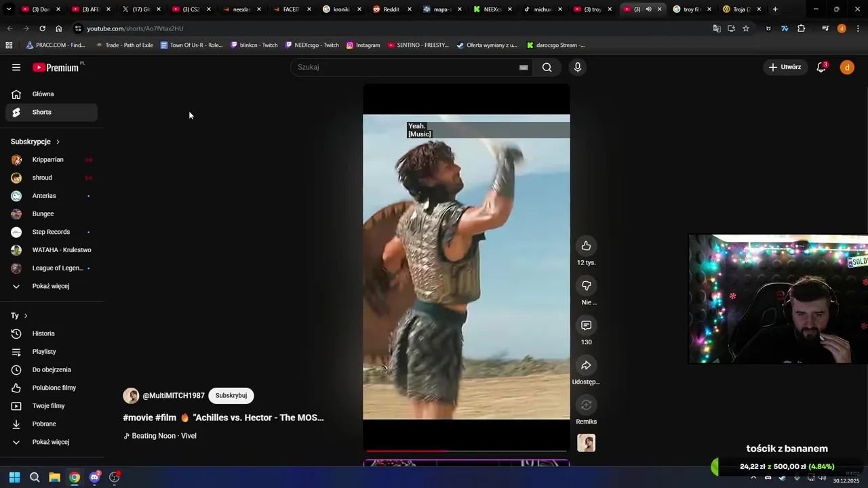Screen dimensions: 868x488
Task: Click the search magnifier button
Action: pyautogui.click(x=547, y=67)
